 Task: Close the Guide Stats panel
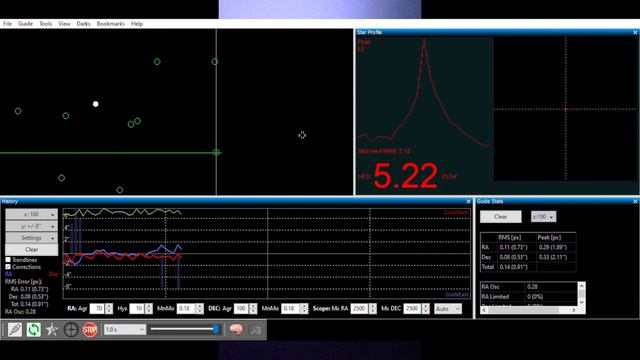(635, 202)
